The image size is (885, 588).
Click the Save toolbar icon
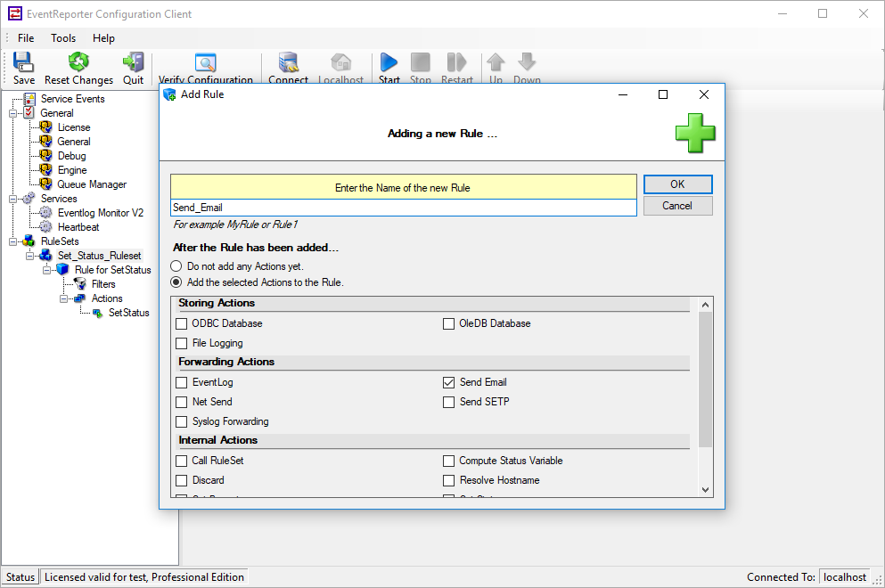(23, 62)
